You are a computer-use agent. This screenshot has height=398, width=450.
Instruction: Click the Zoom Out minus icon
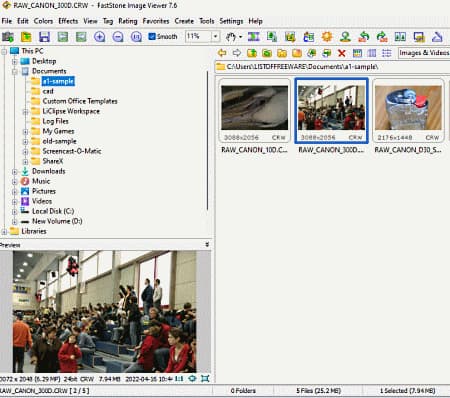pyautogui.click(x=118, y=36)
